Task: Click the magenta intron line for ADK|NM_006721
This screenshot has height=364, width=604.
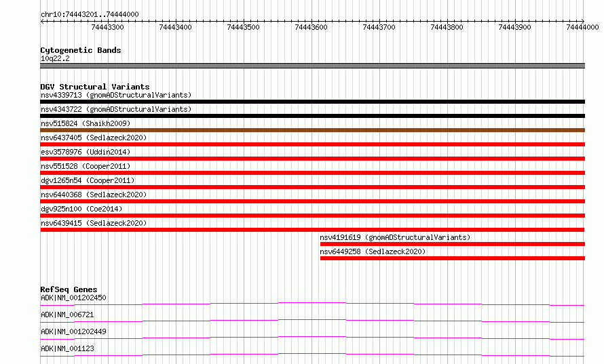Action: pyautogui.click(x=312, y=321)
